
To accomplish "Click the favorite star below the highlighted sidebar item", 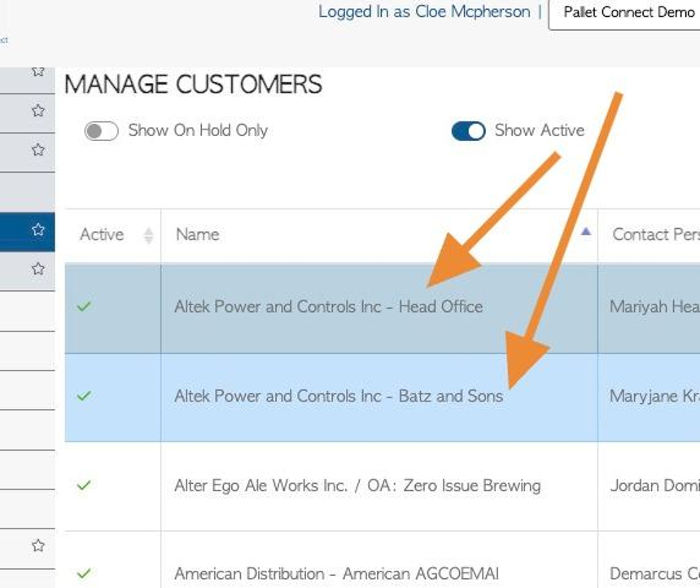I will coord(38,269).
